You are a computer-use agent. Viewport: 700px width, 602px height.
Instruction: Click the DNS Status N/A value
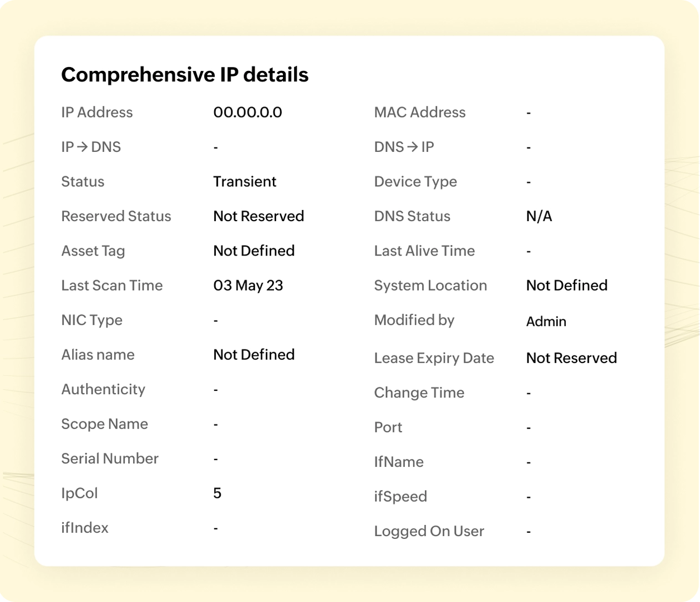[x=539, y=216]
